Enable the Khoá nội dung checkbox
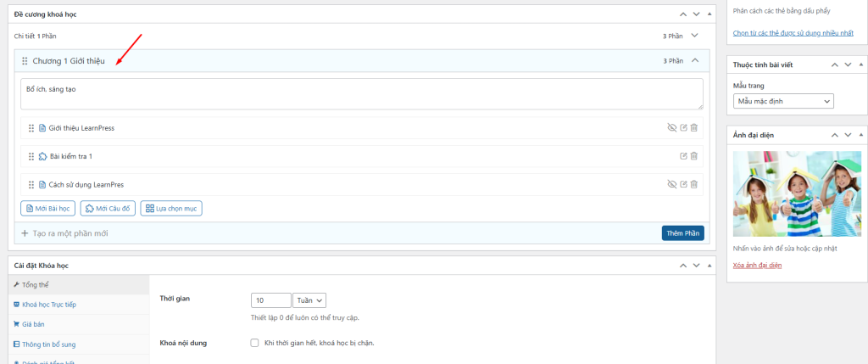Image resolution: width=868 pixels, height=364 pixels. point(254,343)
